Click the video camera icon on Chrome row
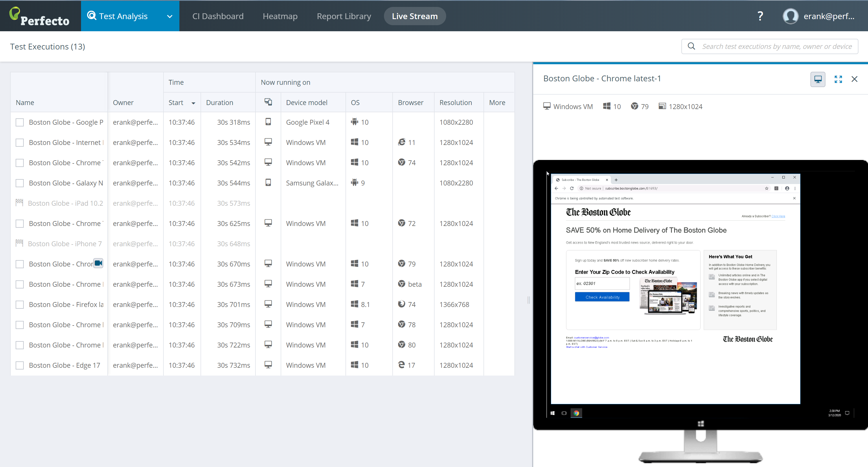868x467 pixels. coord(98,263)
